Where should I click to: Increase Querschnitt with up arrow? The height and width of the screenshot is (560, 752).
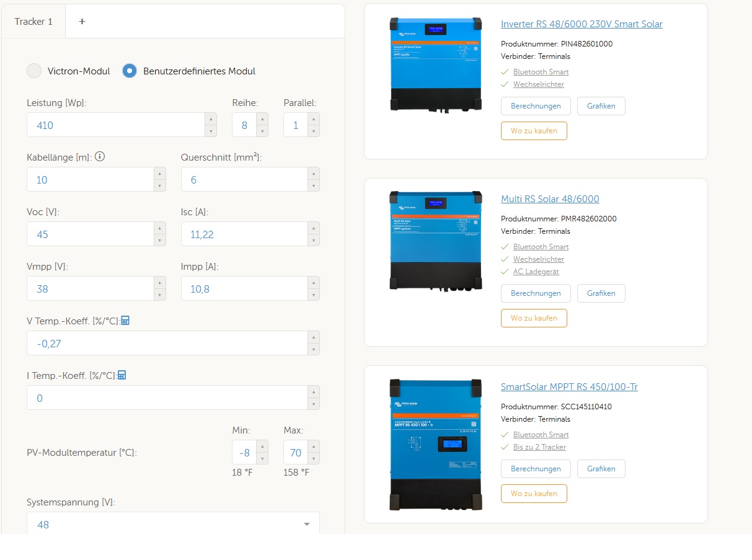[314, 173]
